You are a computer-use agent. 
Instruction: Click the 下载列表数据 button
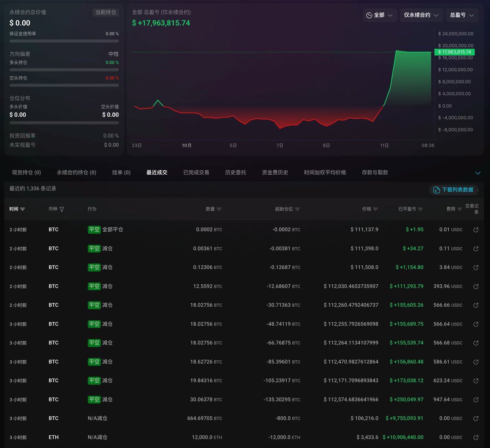[454, 190]
